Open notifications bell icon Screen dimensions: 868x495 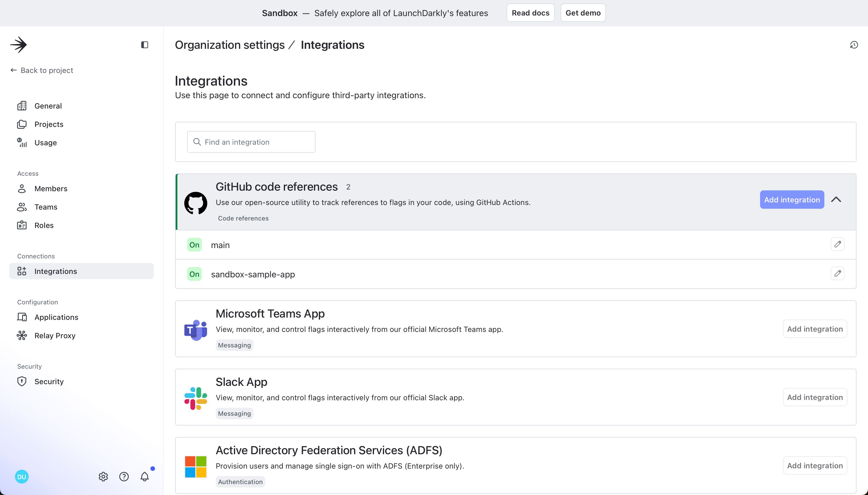point(145,477)
